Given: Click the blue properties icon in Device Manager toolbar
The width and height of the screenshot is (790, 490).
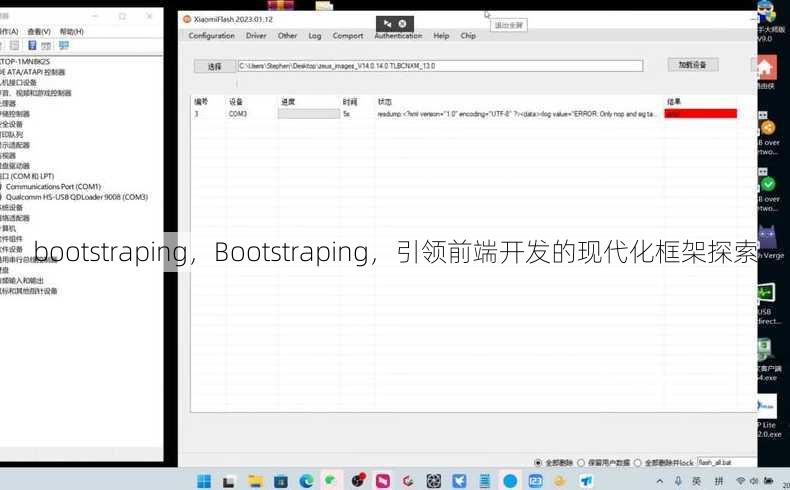Looking at the screenshot, I should (x=32, y=45).
